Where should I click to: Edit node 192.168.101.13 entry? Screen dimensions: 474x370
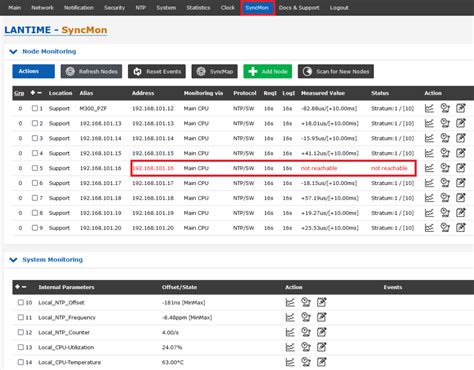click(x=461, y=123)
